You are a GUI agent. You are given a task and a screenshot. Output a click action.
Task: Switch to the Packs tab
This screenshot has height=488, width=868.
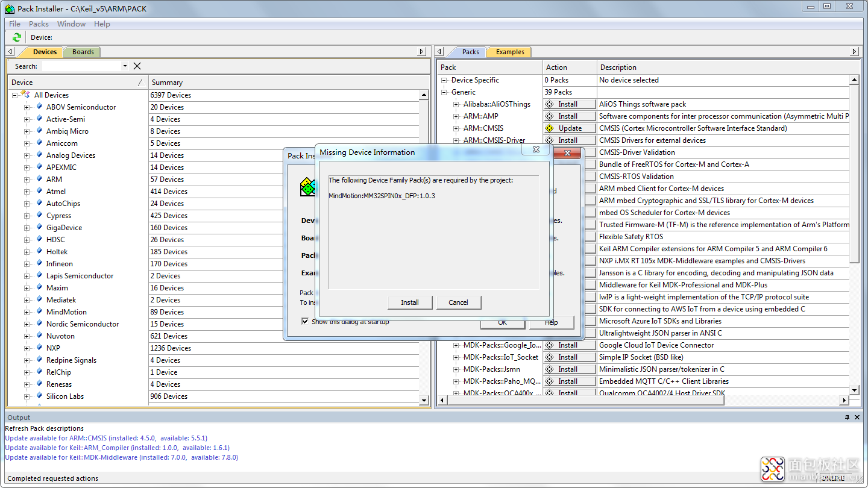coord(470,52)
